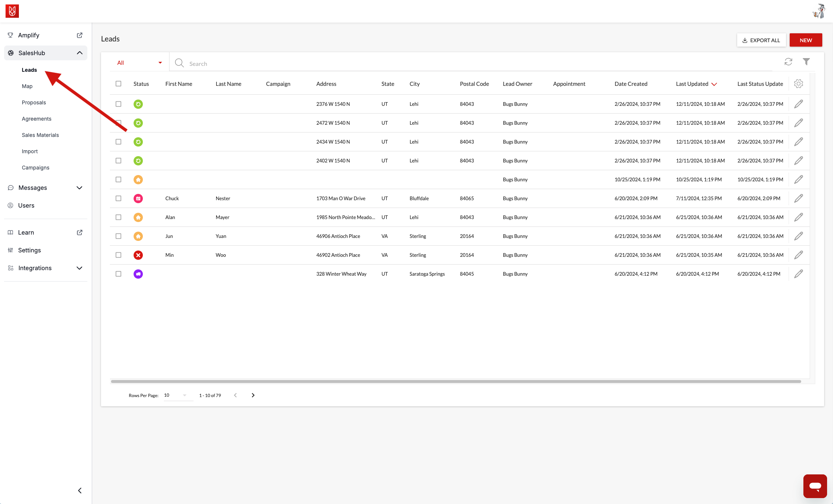Click the '1703 Man O War Drive' address
This screenshot has width=833, height=504.
341,198
